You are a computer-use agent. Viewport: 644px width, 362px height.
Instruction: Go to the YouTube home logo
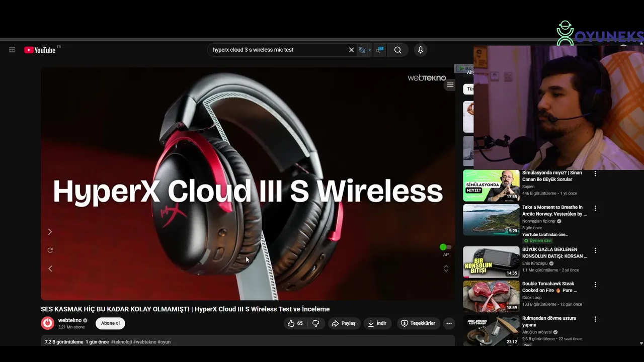coord(40,50)
